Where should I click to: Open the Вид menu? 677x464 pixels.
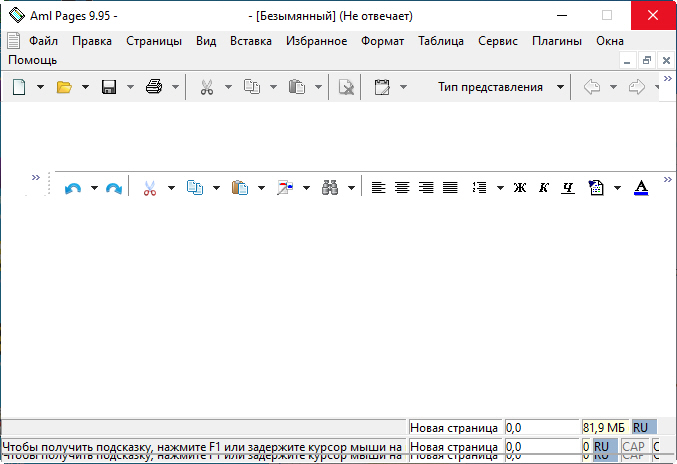click(x=206, y=41)
